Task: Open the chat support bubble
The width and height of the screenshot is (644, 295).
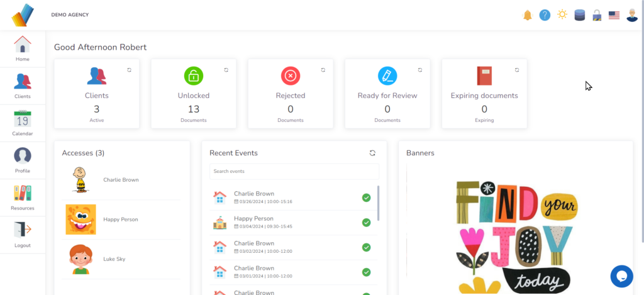Action: click(x=621, y=276)
